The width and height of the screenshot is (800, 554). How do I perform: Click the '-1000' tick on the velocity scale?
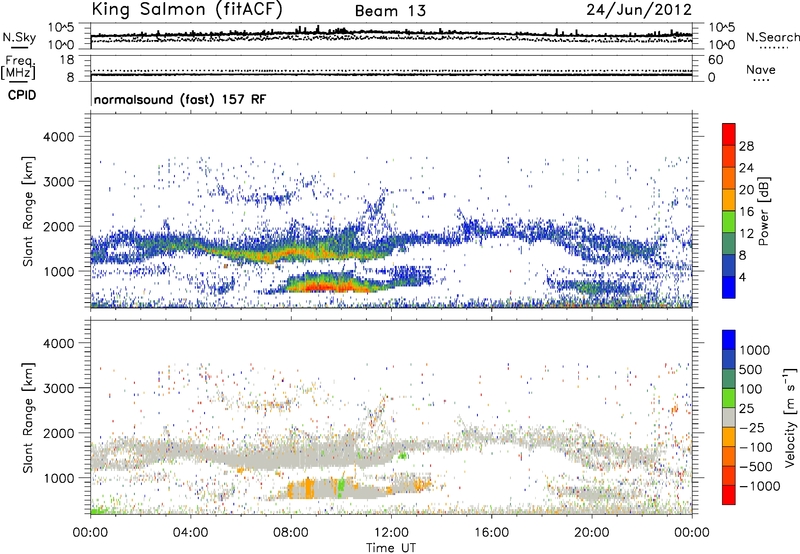(x=759, y=486)
